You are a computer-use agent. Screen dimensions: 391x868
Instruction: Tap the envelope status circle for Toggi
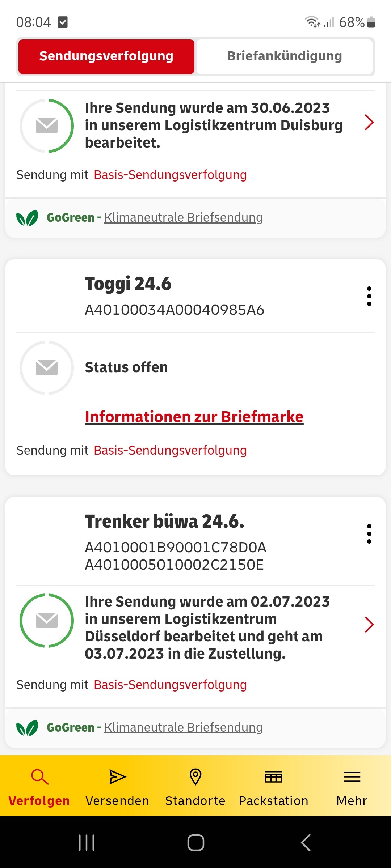[x=47, y=367]
